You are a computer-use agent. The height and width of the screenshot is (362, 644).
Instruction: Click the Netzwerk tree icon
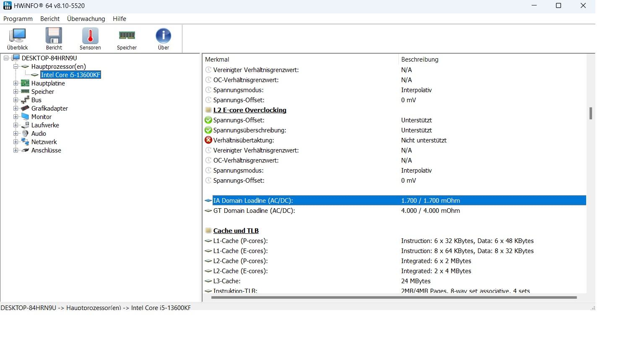(25, 142)
